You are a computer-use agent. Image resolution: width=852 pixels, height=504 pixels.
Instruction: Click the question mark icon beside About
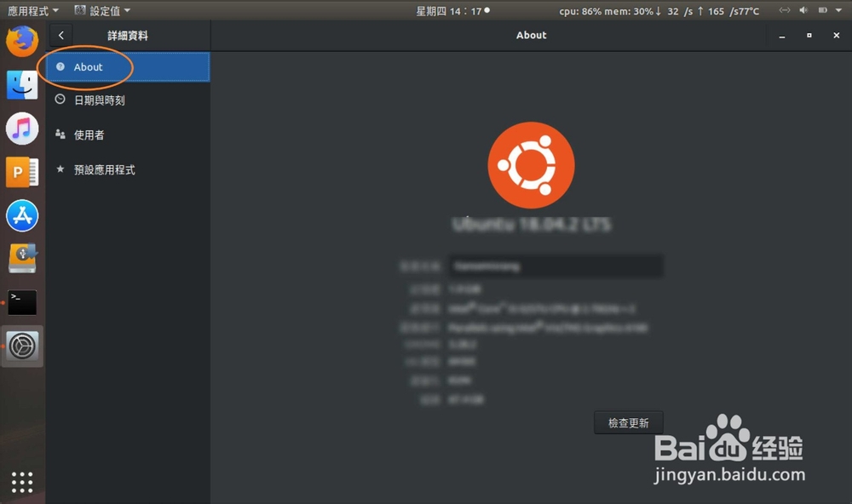[x=60, y=66]
